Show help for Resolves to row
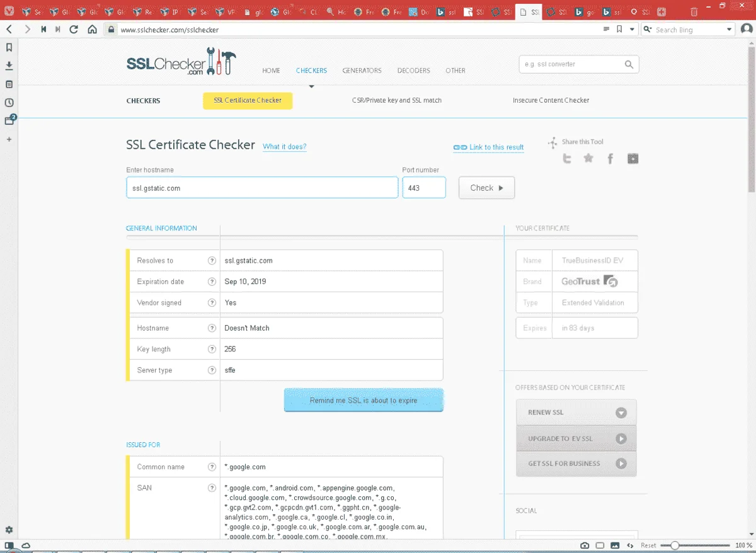 point(212,261)
